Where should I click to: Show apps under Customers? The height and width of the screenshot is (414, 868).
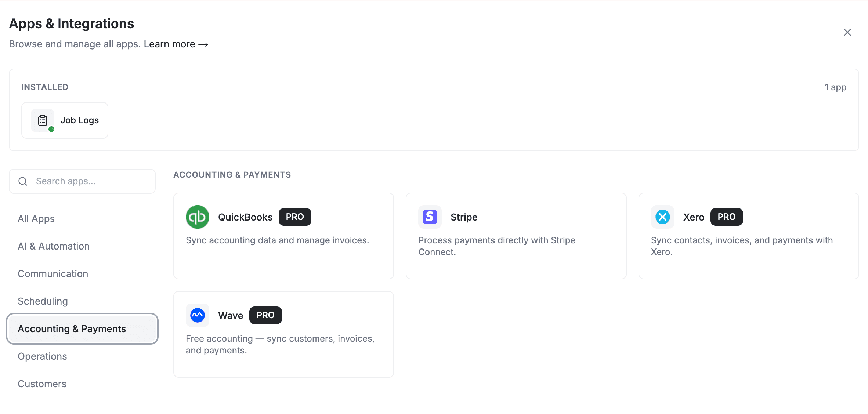coord(42,384)
